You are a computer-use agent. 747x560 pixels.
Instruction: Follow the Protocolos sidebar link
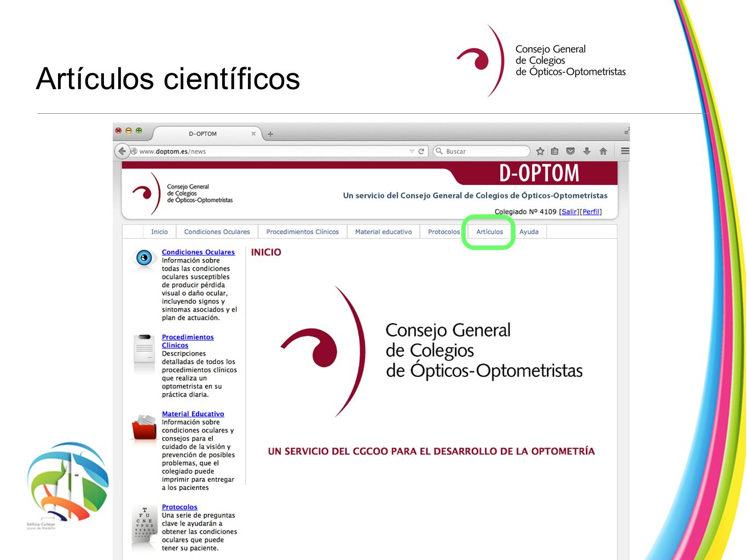[x=179, y=507]
